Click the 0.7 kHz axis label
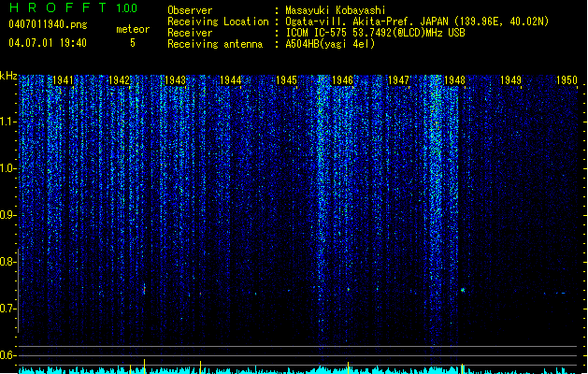 click(7, 309)
